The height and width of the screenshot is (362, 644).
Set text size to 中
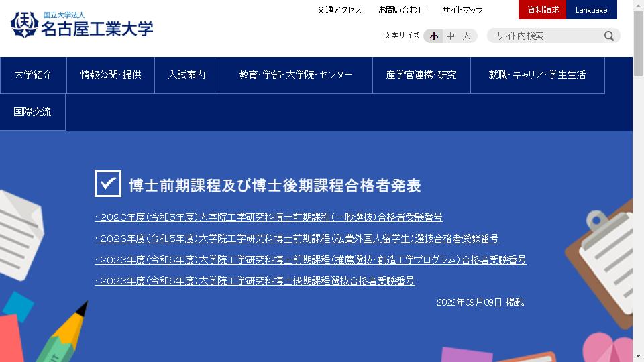pos(451,36)
